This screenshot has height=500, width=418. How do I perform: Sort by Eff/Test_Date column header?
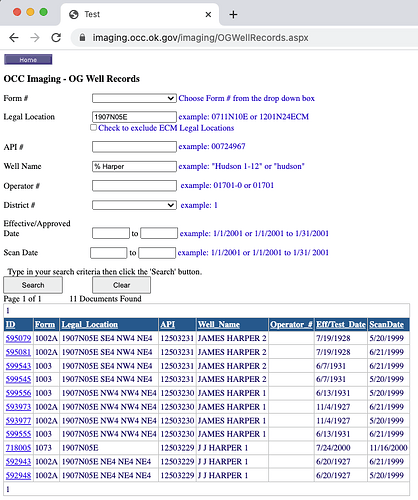click(x=341, y=324)
